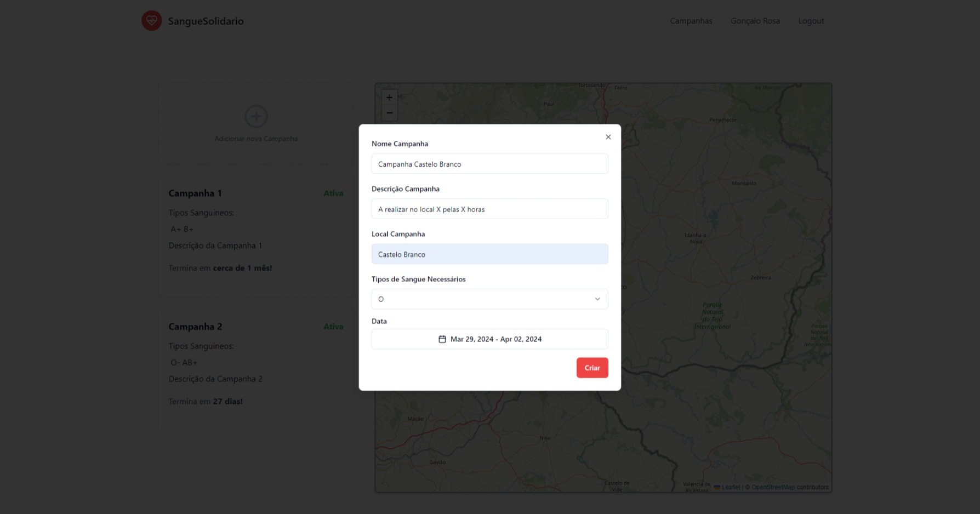Click the 'O- AB+' blood types text

(x=184, y=362)
